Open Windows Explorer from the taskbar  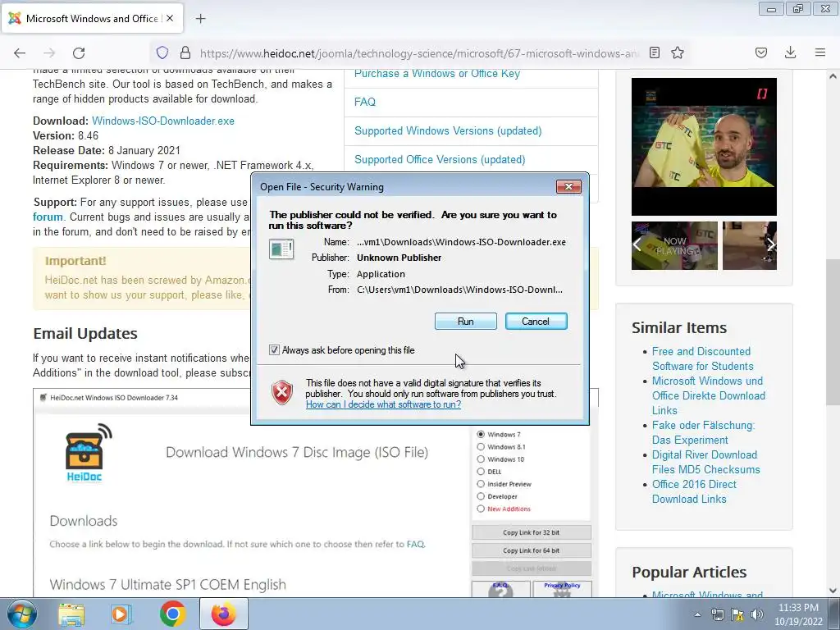tap(71, 614)
